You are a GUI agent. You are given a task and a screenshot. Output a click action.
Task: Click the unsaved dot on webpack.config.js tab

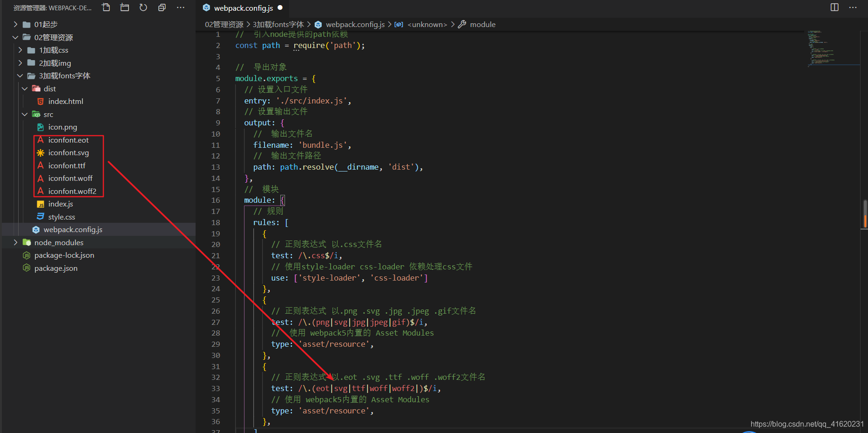(280, 7)
